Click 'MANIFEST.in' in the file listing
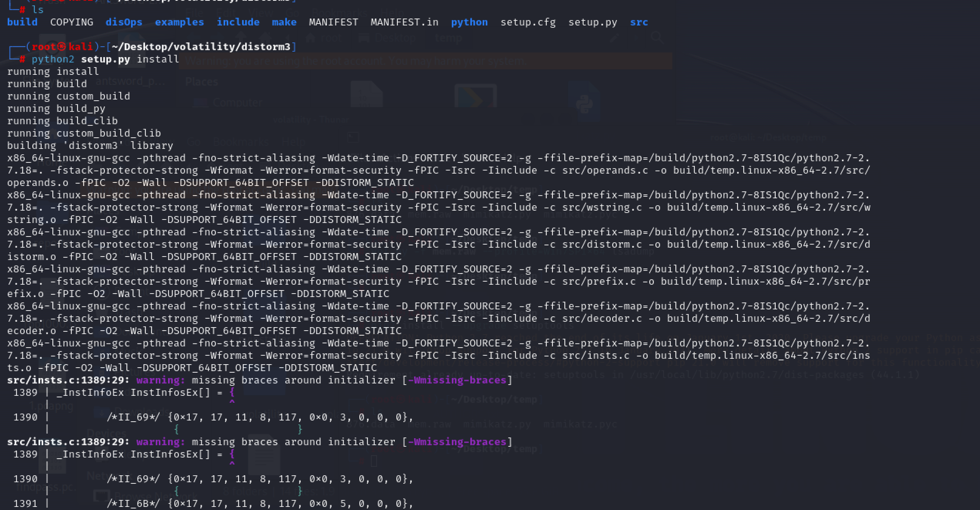980x510 pixels. 404,22
